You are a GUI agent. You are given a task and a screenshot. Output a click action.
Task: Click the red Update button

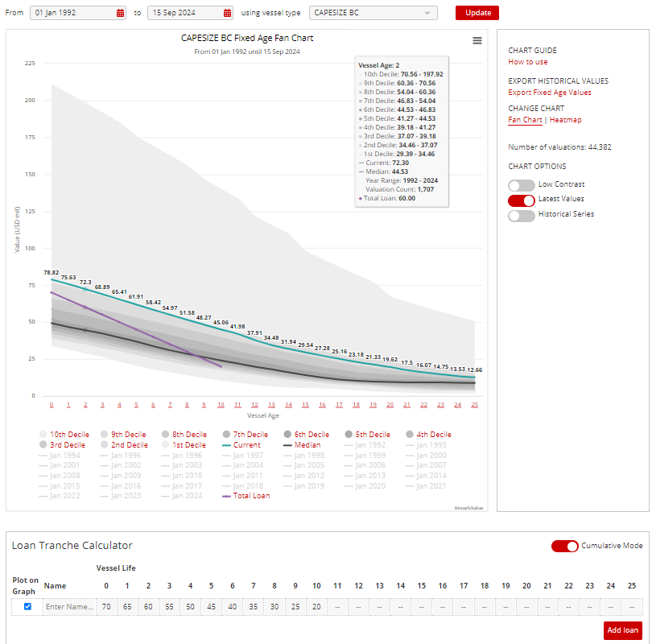[x=477, y=13]
